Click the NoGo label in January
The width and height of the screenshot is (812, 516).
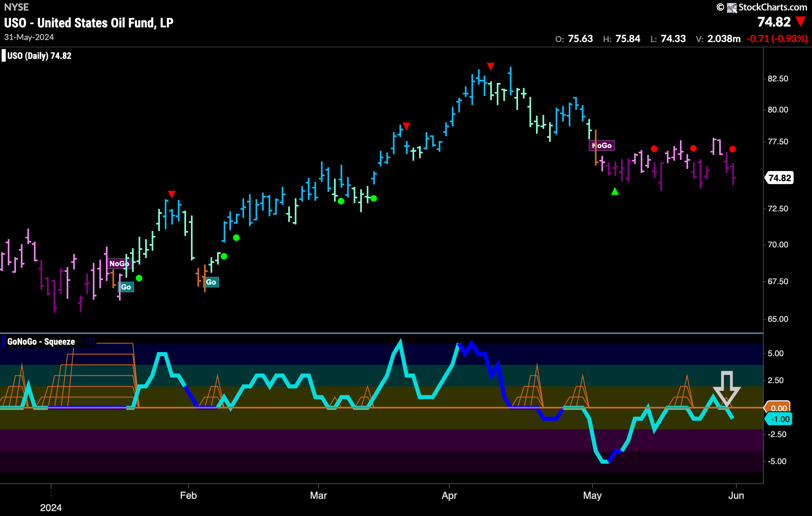click(119, 264)
